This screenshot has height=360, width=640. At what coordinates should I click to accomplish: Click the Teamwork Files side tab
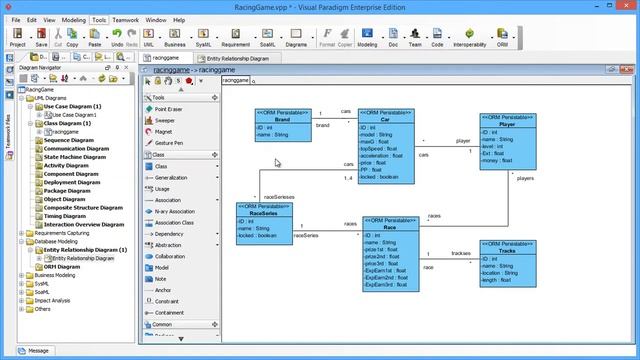pyautogui.click(x=9, y=136)
